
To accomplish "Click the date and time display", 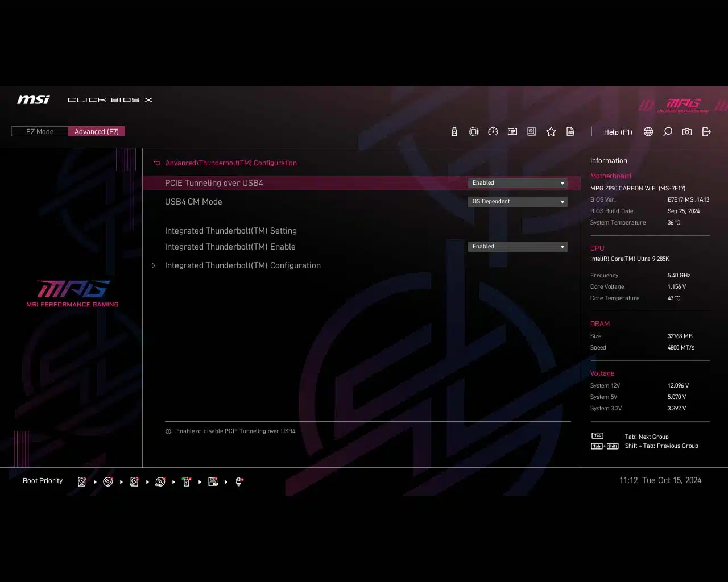I will (660, 481).
